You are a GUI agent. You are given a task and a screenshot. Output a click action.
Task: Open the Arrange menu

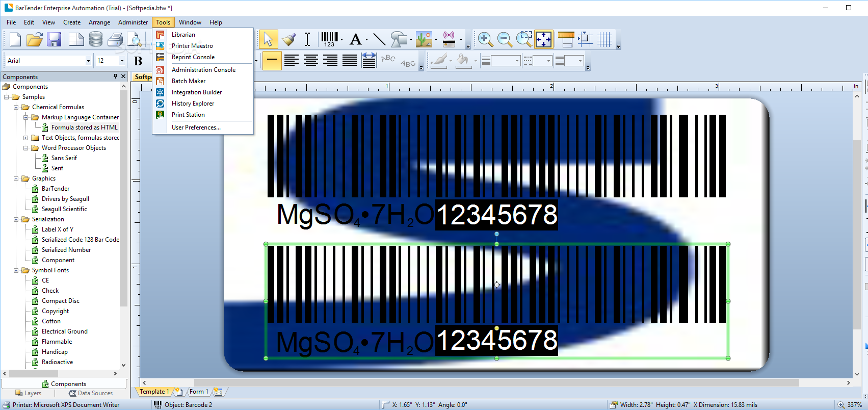(x=99, y=22)
